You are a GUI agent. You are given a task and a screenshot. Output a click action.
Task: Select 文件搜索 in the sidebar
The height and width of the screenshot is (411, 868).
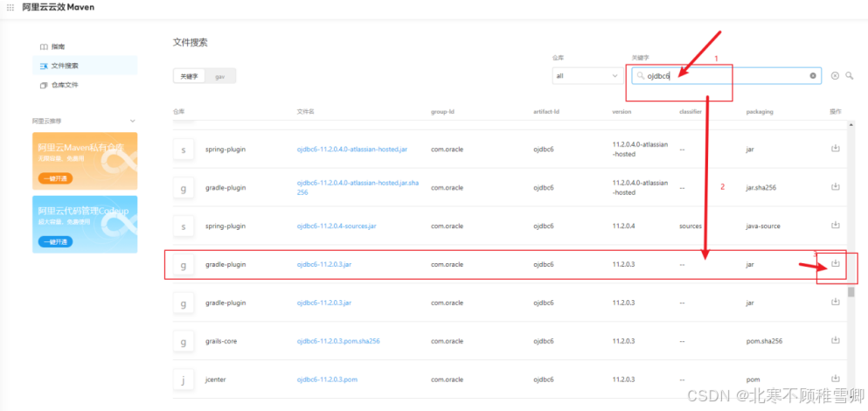pyautogui.click(x=85, y=66)
